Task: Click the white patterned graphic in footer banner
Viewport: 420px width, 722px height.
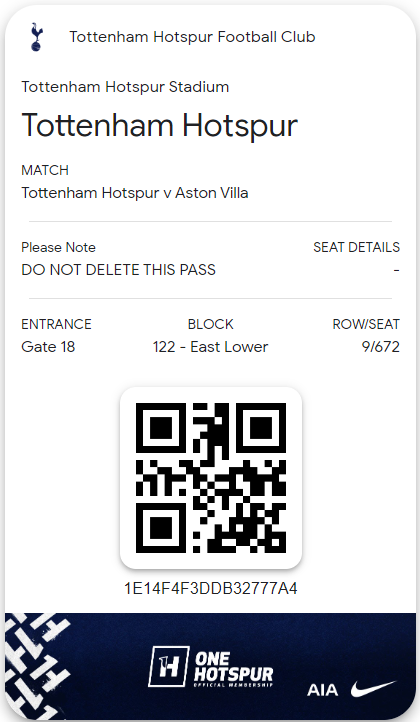Action: 38,665
